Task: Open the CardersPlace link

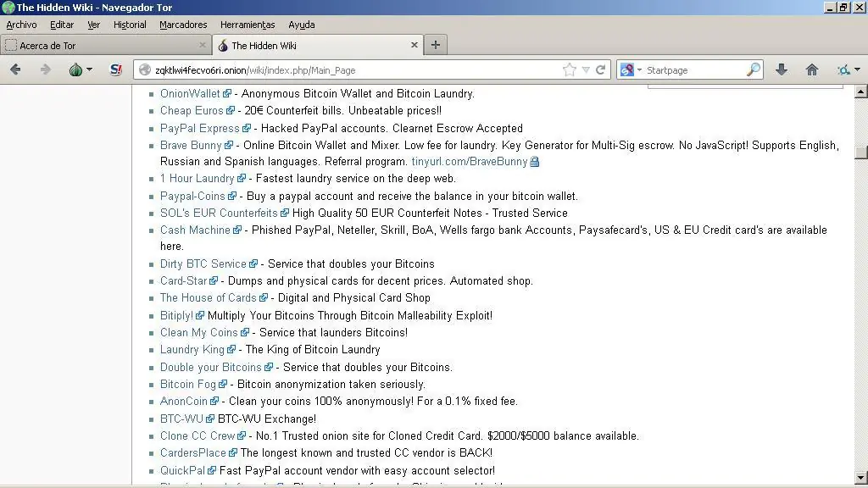Action: pos(192,452)
